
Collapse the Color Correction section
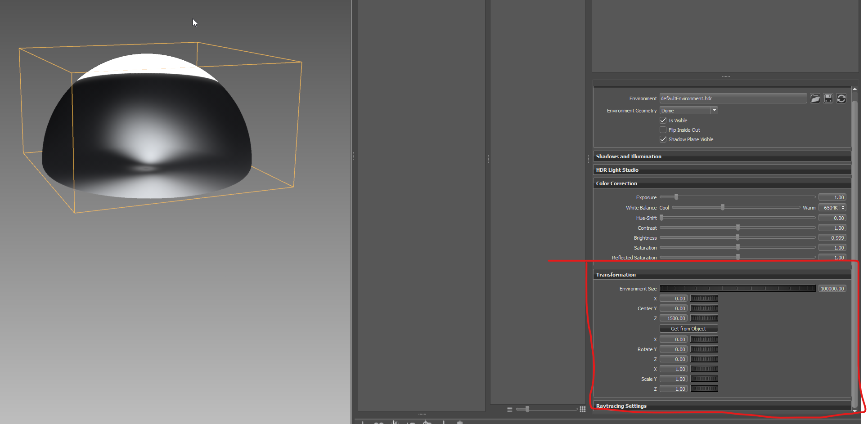pos(722,183)
